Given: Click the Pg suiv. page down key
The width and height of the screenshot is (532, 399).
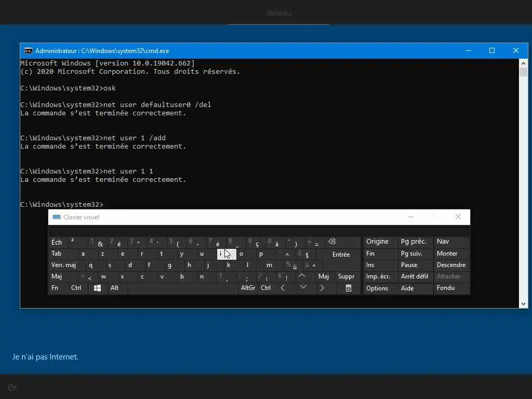Looking at the screenshot, I should click(415, 254).
